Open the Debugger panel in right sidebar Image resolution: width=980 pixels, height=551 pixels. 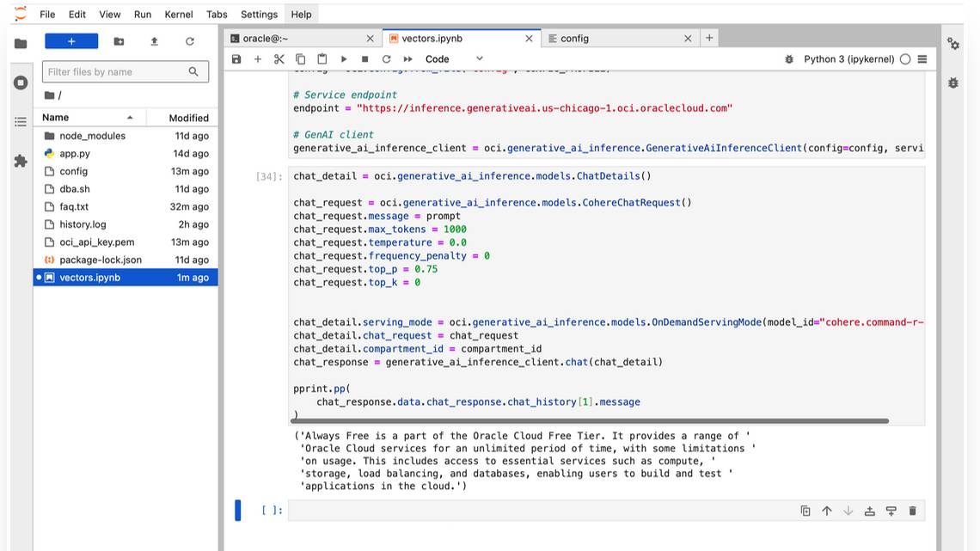(953, 83)
